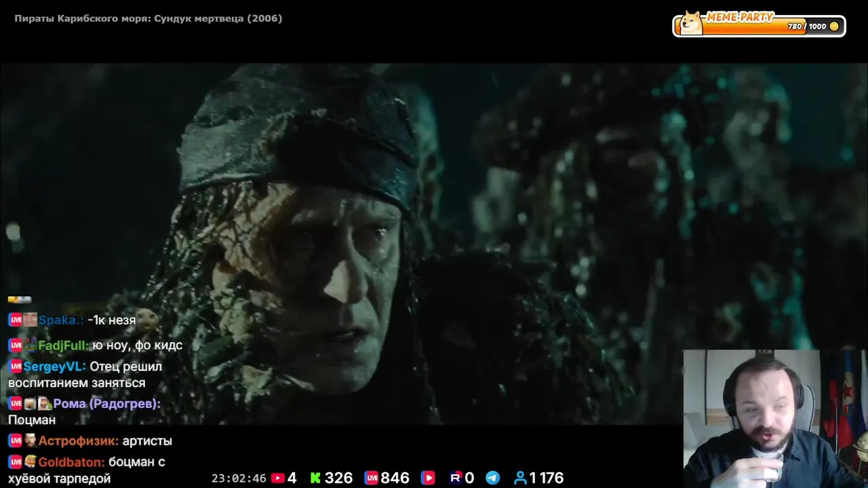Viewport: 868px width, 488px height.
Task: Click the LIVE badge next to Goldbaton
Action: tap(16, 462)
